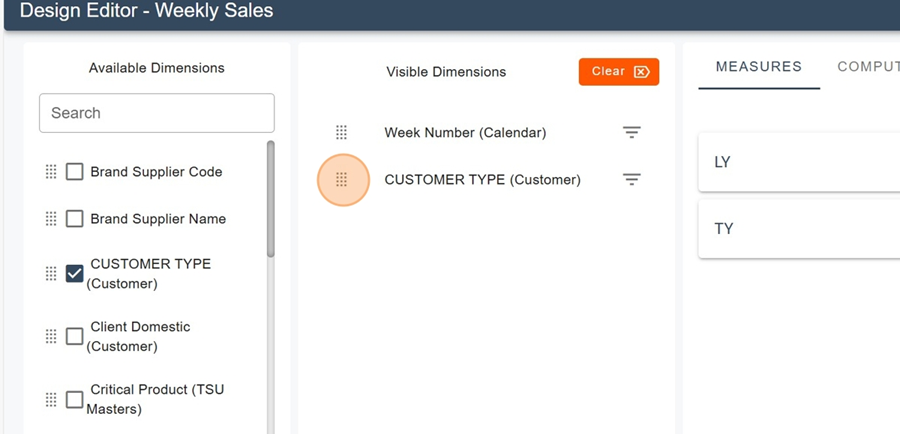The image size is (900, 434).
Task: Switch to the MEASURES tab
Action: click(758, 67)
